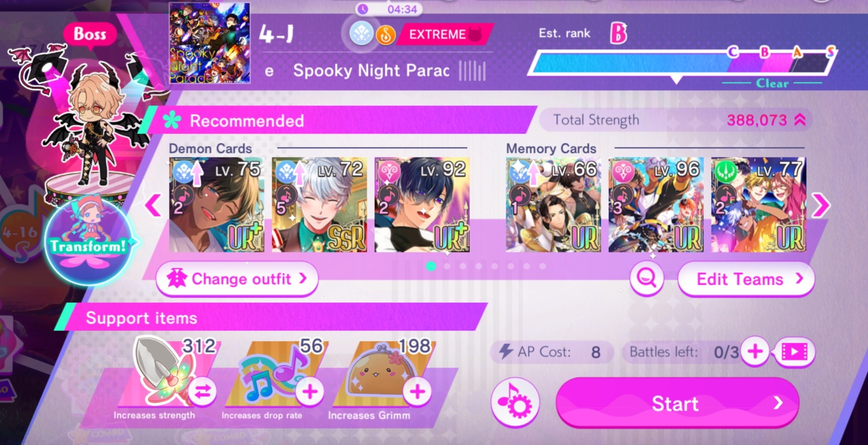Start the battle
Image resolution: width=868 pixels, height=445 pixels.
pyautogui.click(x=677, y=403)
